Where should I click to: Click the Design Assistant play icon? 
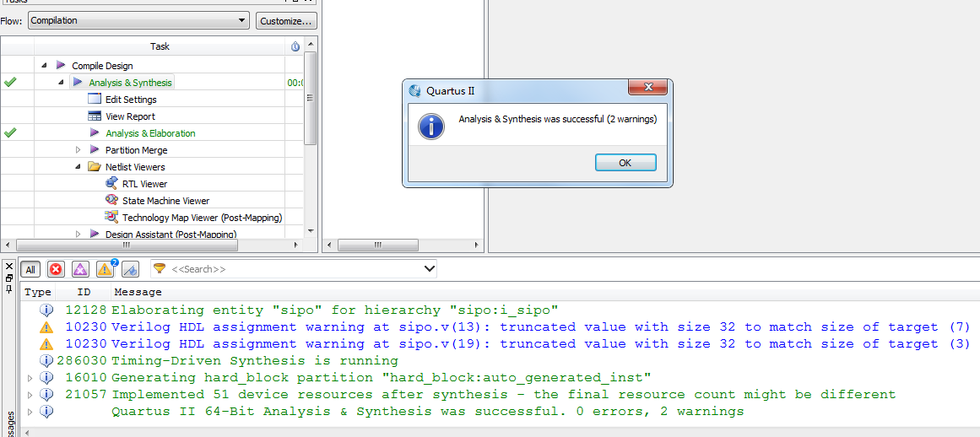point(95,234)
